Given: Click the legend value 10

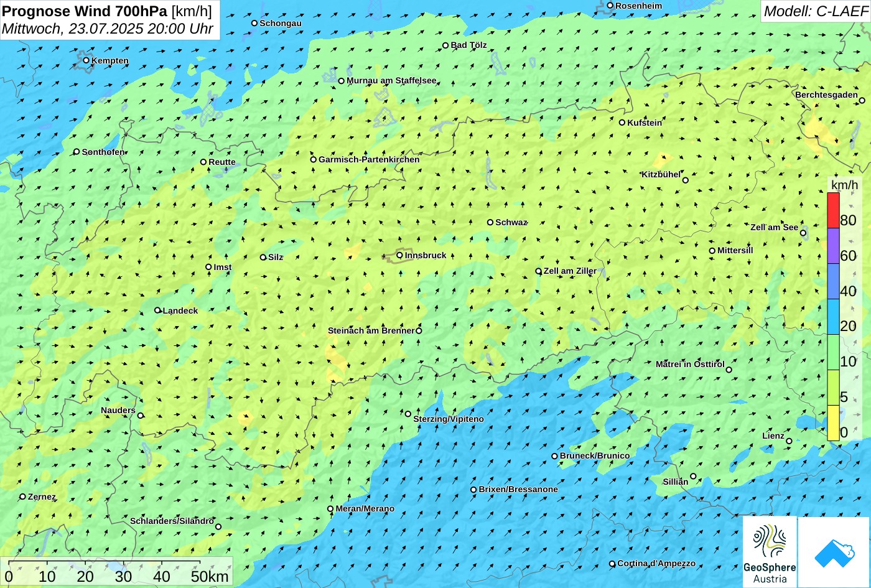Looking at the screenshot, I should click(x=848, y=362).
